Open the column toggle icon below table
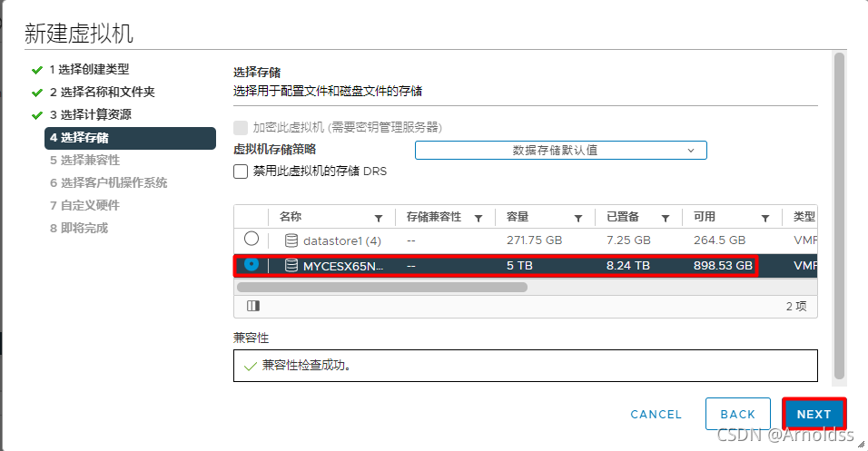 point(253,307)
